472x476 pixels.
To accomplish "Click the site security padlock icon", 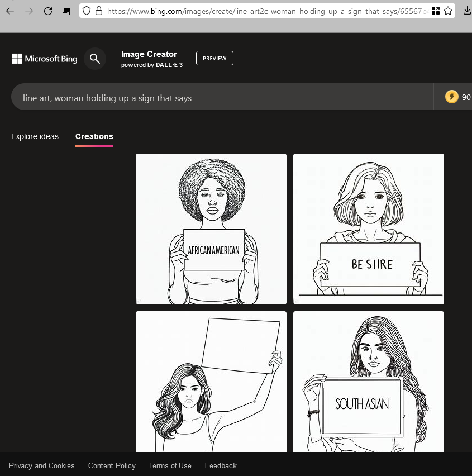I will coord(99,11).
